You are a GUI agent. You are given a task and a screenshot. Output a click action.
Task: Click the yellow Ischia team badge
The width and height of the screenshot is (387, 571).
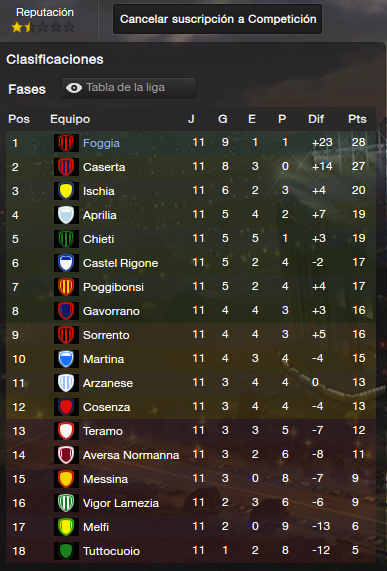click(x=66, y=191)
